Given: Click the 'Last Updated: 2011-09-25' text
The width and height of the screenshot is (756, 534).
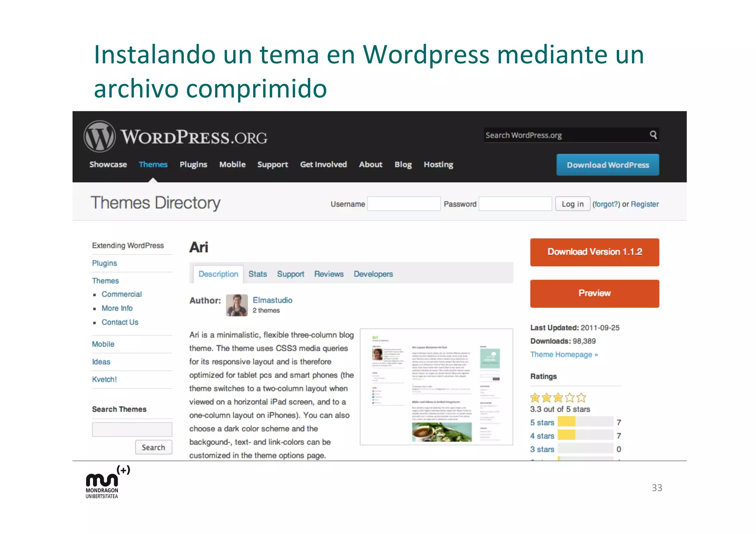Looking at the screenshot, I should (575, 328).
